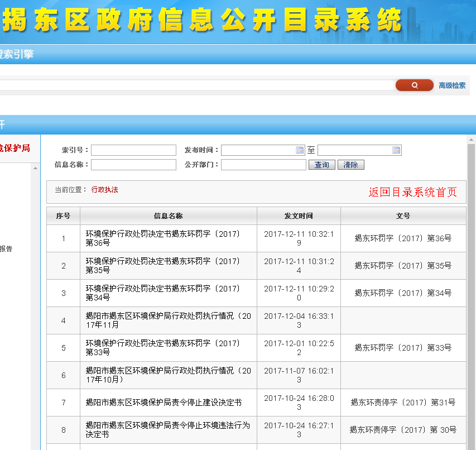Click 序号 column header
Screen dimensions: 476x450
63,216
